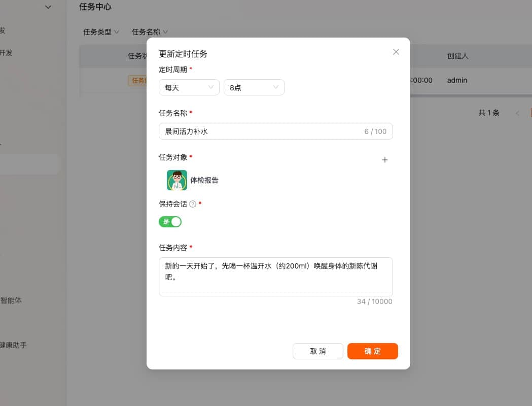Collapse the sidebar chevron at top
The width and height of the screenshot is (532, 406).
48,7
